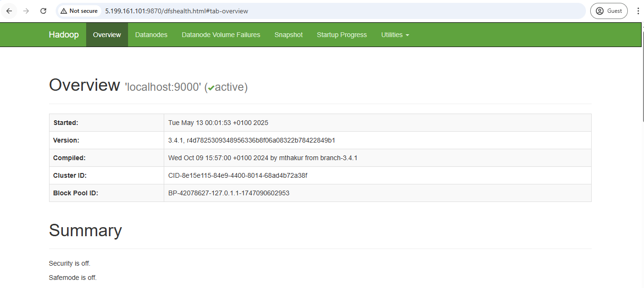Click the Block Pool ID value
Image resolution: width=644 pixels, height=288 pixels.
[228, 193]
